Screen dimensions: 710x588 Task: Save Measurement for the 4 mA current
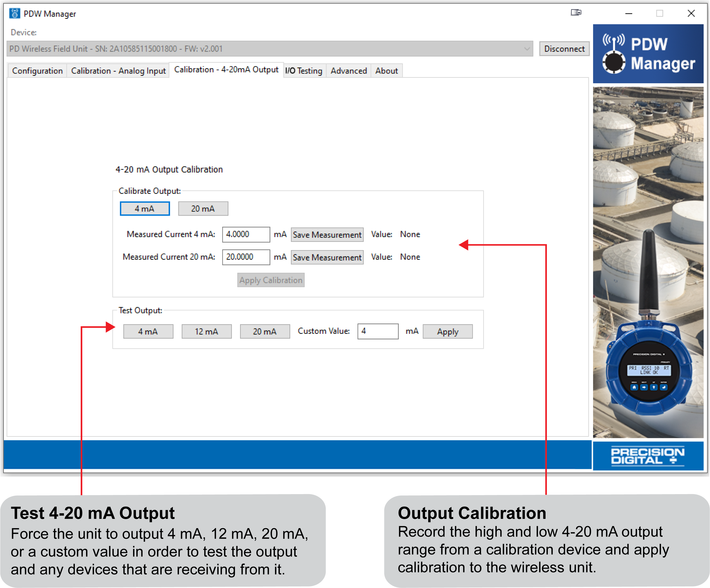[x=327, y=235]
